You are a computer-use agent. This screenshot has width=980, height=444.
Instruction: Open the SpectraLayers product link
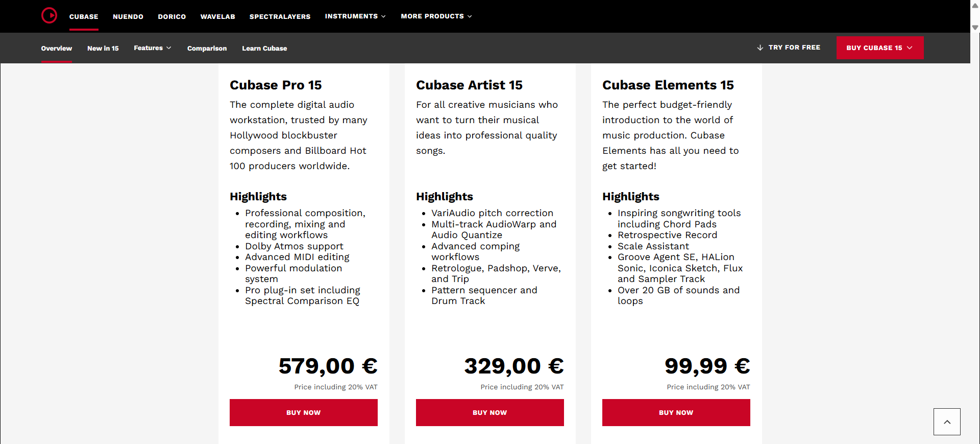point(280,16)
